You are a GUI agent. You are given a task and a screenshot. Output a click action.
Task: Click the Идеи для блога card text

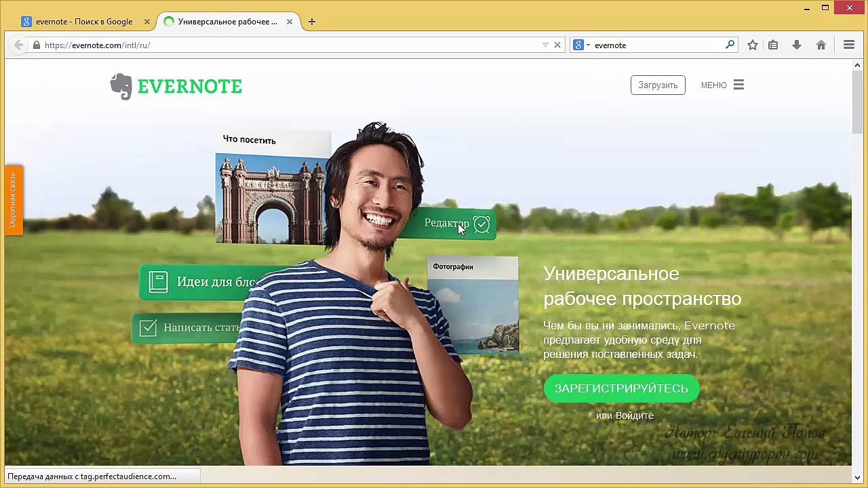click(216, 282)
